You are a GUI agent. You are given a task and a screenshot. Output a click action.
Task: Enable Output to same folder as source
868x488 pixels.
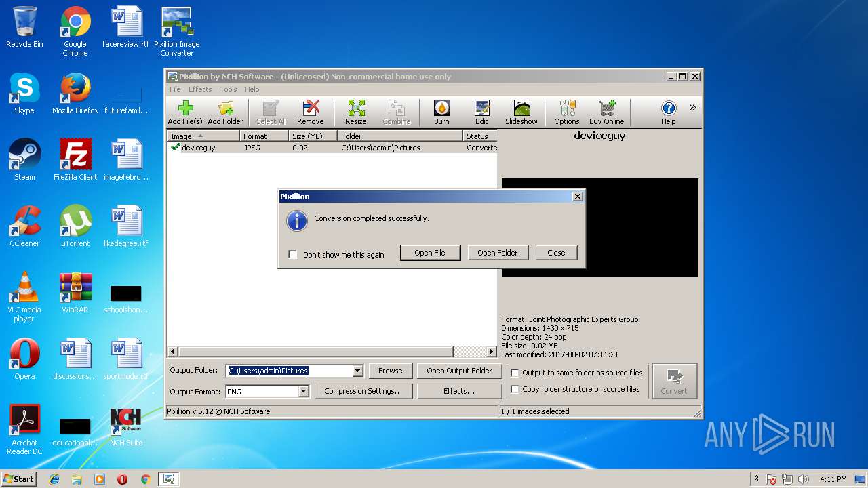click(x=515, y=373)
